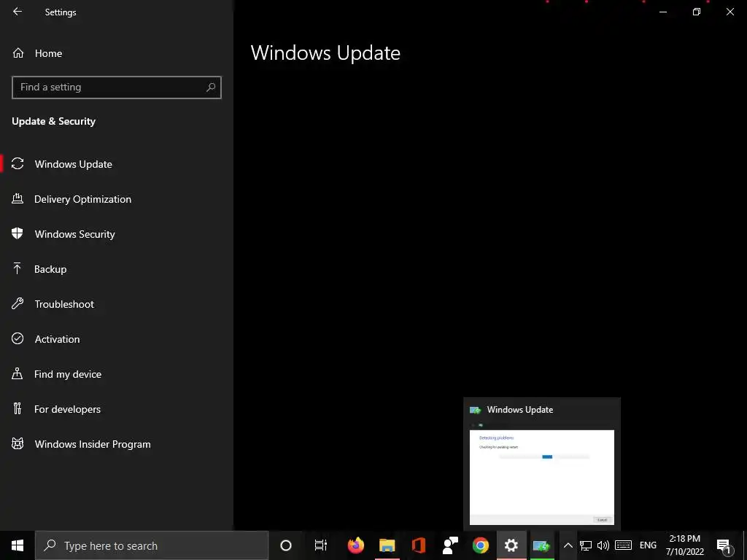This screenshot has width=747, height=560.
Task: Click the Windows Security shield icon
Action: (18, 233)
